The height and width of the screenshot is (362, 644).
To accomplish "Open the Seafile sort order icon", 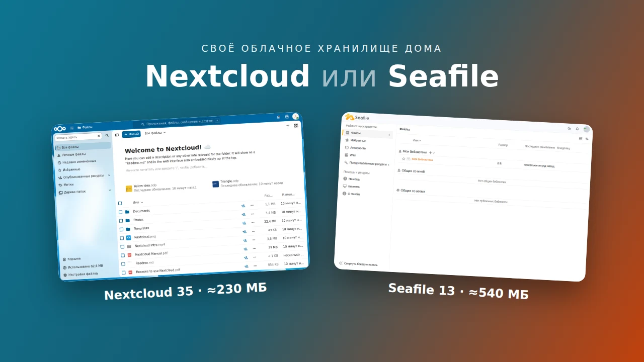I will click(587, 139).
